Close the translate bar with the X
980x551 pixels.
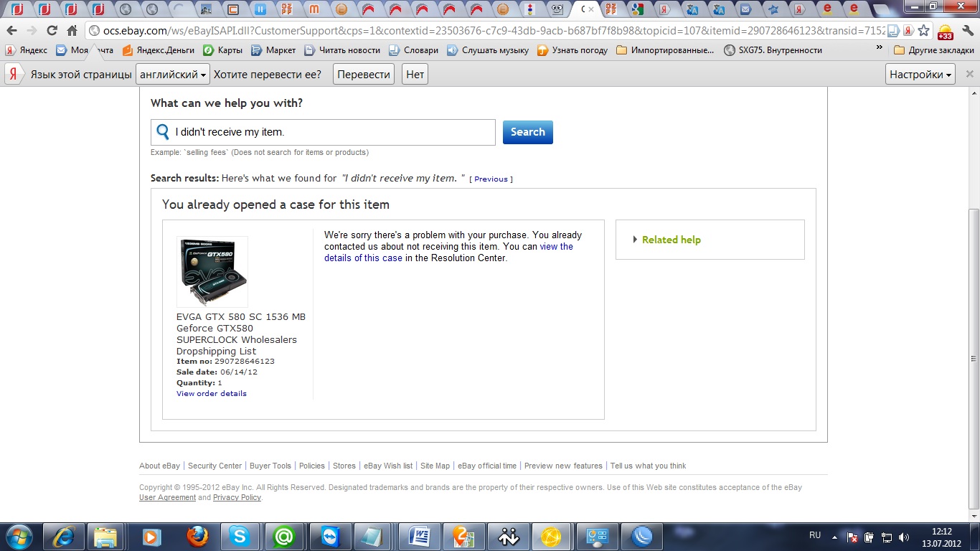(x=969, y=74)
